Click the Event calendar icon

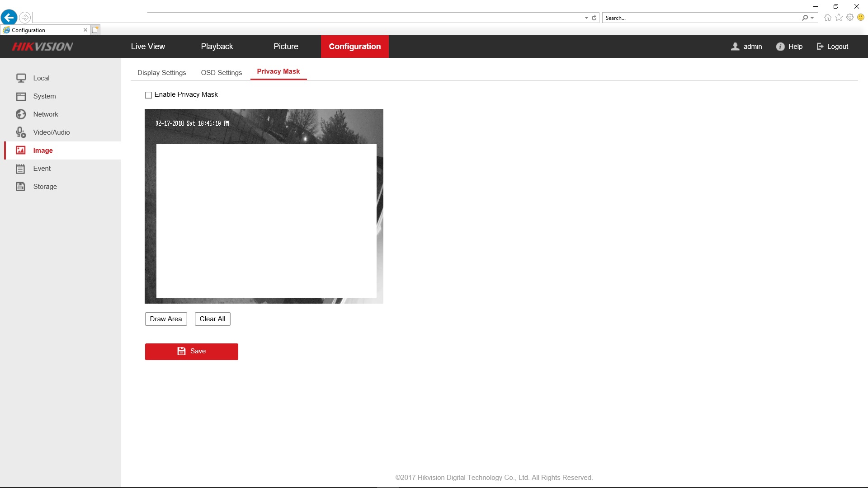coord(21,169)
